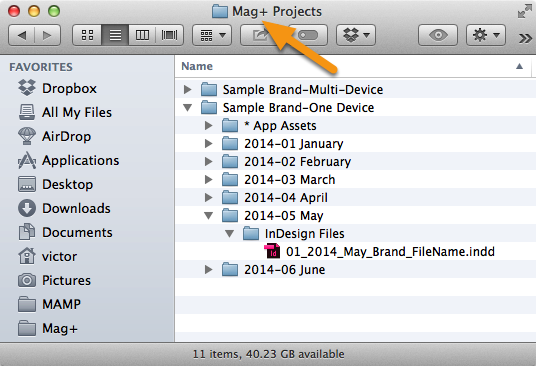Select the Sample Brand-Multi-Device folder icon
Image resolution: width=536 pixels, height=366 pixels.
[209, 90]
